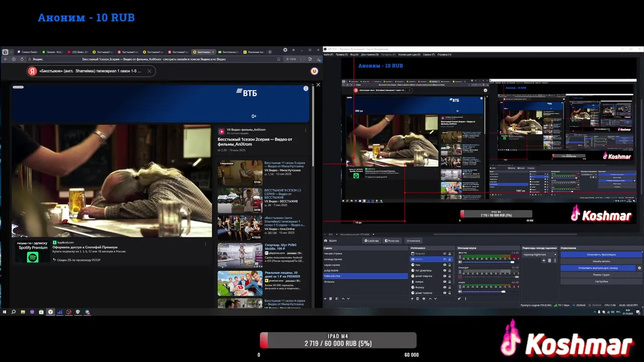Viewport: 644px width, 362px height.
Task: Click the Режим студии button
Action: pyautogui.click(x=601, y=275)
